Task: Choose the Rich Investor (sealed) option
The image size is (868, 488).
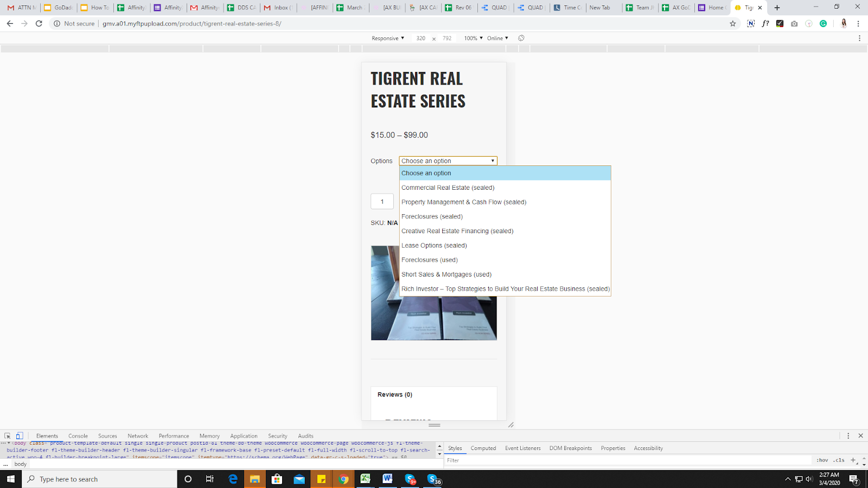Action: tap(505, 289)
